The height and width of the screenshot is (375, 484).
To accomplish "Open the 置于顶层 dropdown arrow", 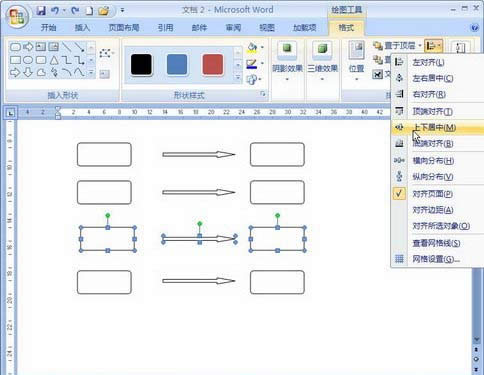I will click(420, 46).
